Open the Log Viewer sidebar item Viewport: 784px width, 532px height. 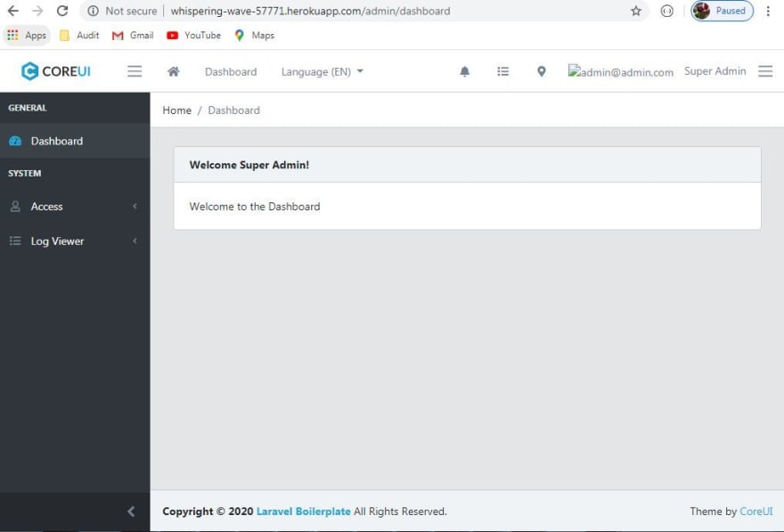click(x=75, y=241)
